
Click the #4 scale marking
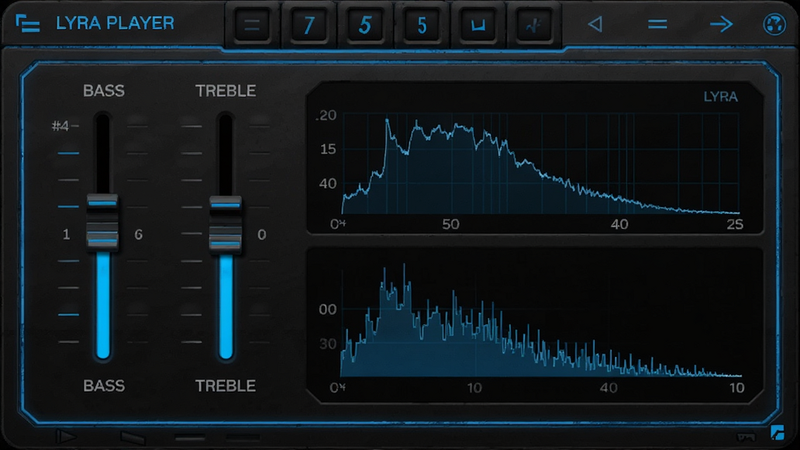coord(60,126)
